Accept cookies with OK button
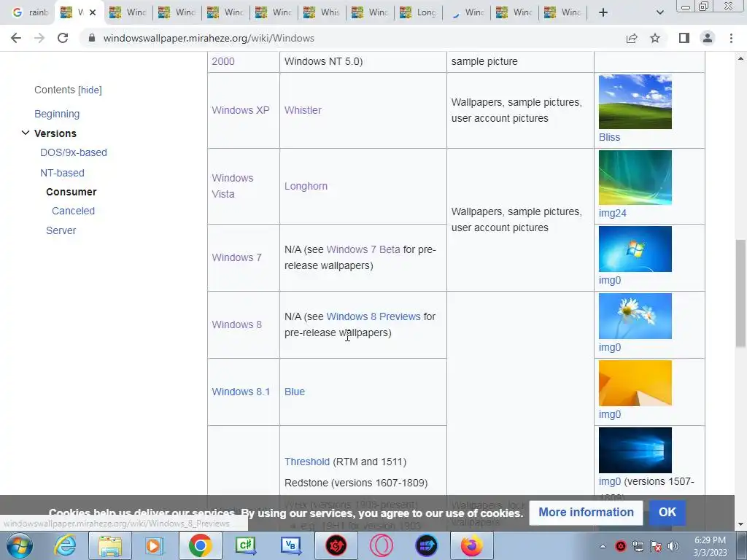747x560 pixels. click(x=667, y=513)
